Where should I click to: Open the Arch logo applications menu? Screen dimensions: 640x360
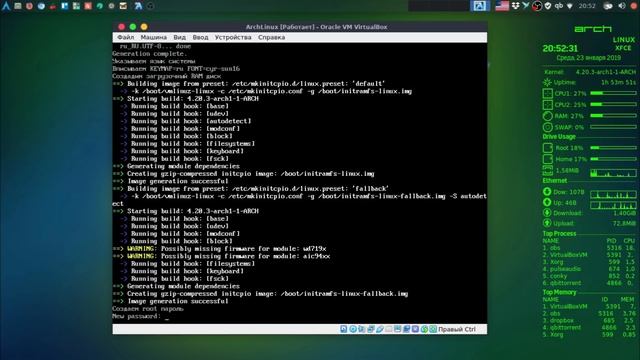coord(6,6)
